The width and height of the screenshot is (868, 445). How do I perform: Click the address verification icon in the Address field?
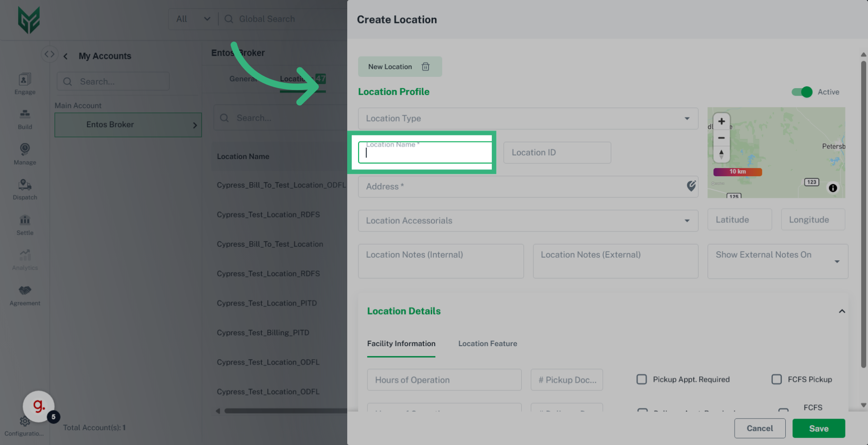[x=691, y=186]
